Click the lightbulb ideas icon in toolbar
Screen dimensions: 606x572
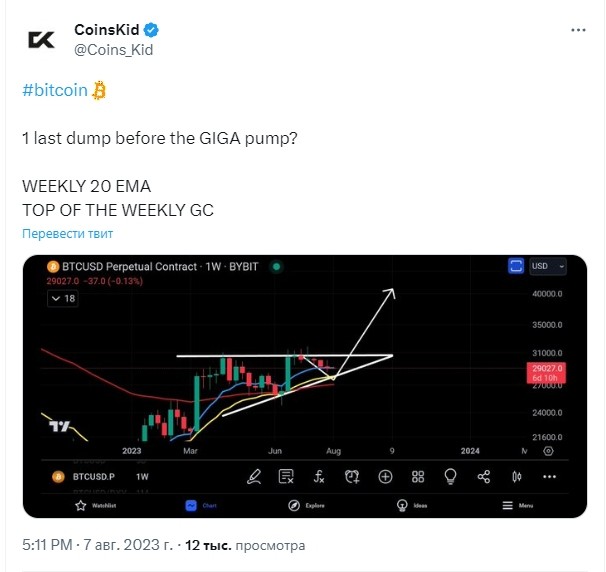coord(451,477)
